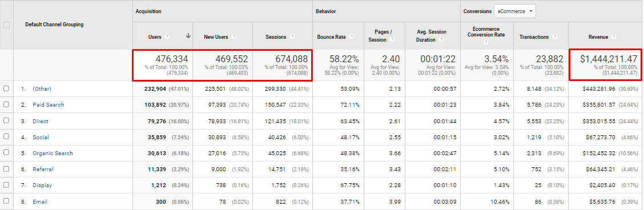Click total users value 476,334
This screenshot has width=644, height=210.
pyautogui.click(x=172, y=59)
